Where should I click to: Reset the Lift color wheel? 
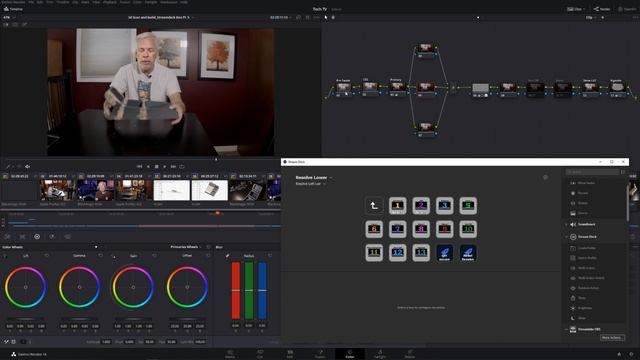(x=47, y=256)
